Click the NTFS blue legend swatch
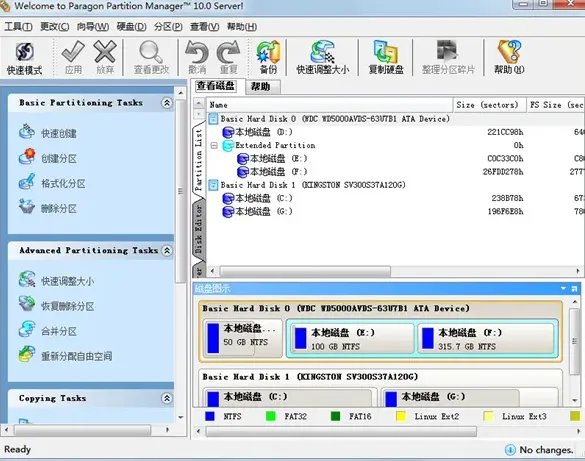Image resolution: width=585 pixels, height=461 pixels. click(210, 416)
